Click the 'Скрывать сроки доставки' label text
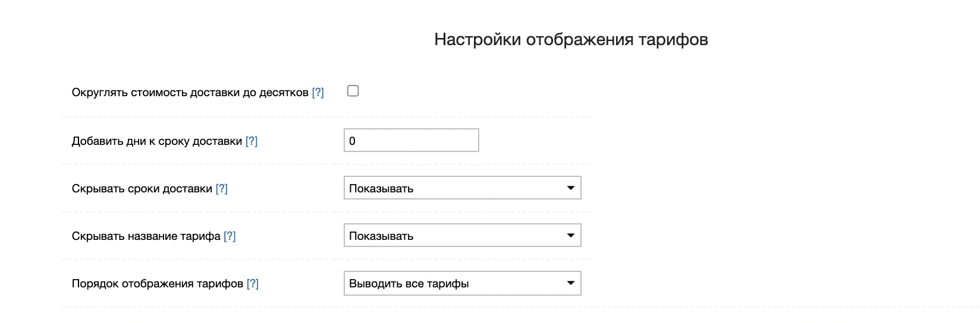Screen dimensions: 980x323 tap(142, 189)
